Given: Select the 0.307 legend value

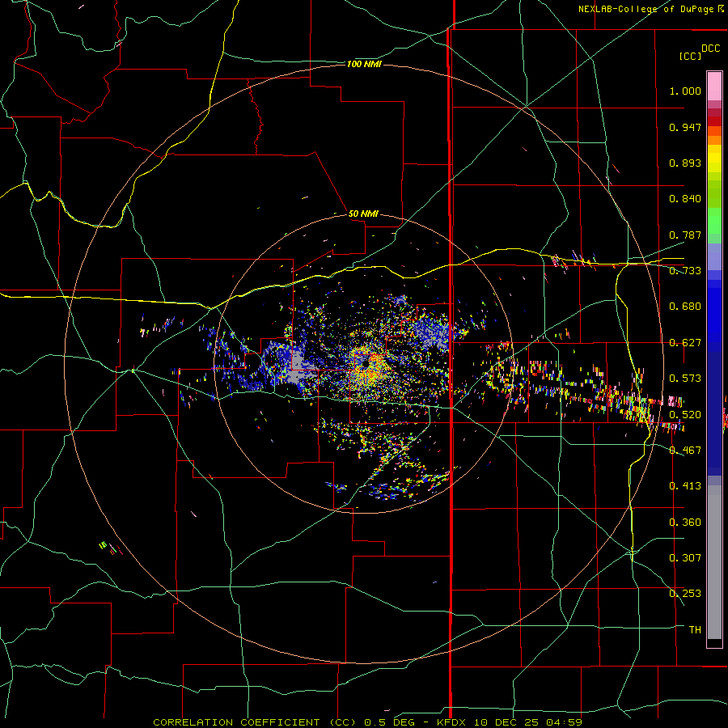Looking at the screenshot, I should point(685,557).
